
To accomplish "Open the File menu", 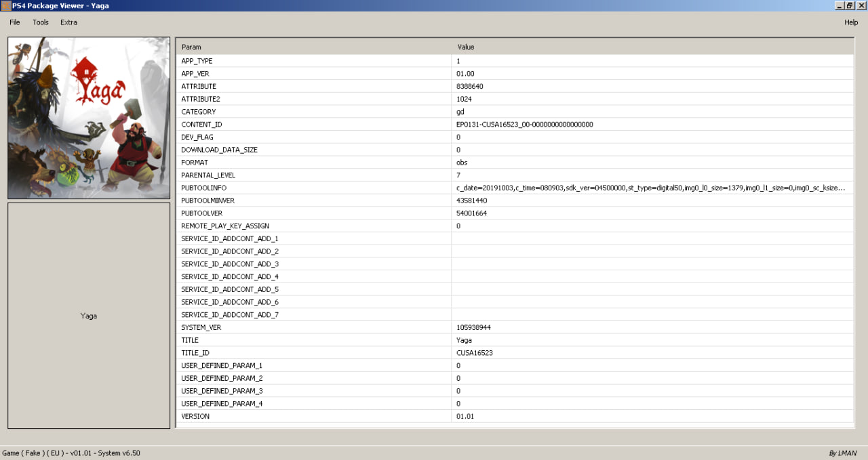I will pos(15,22).
